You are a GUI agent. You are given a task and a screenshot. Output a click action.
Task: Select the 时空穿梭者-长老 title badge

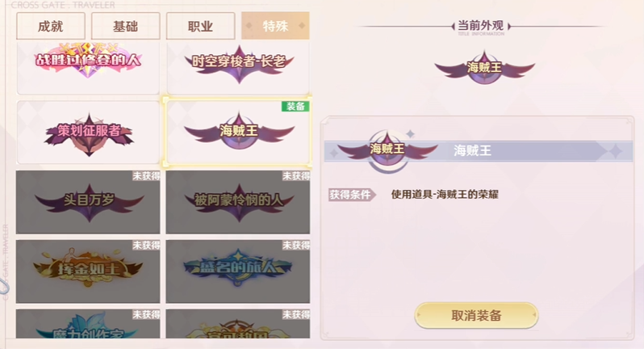[238, 68]
